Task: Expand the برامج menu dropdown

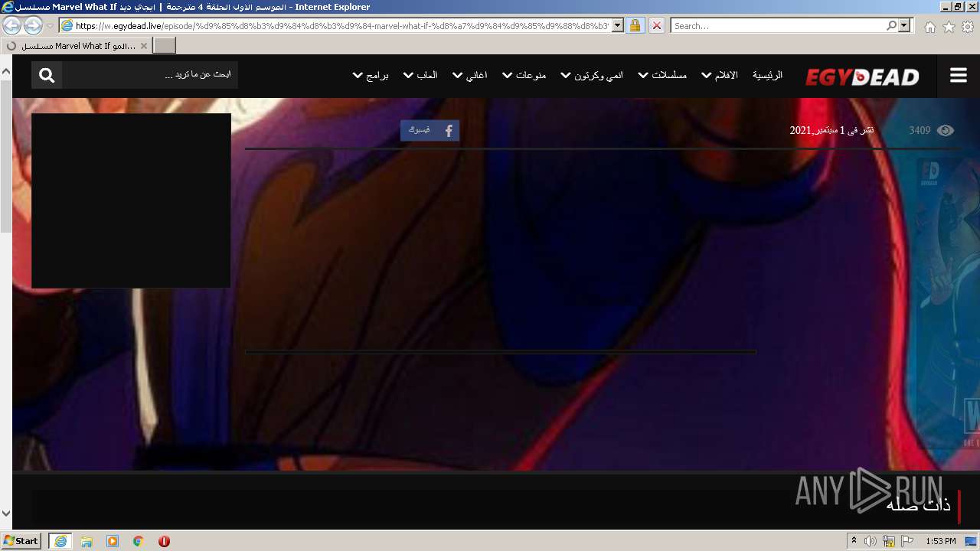Action: point(371,75)
